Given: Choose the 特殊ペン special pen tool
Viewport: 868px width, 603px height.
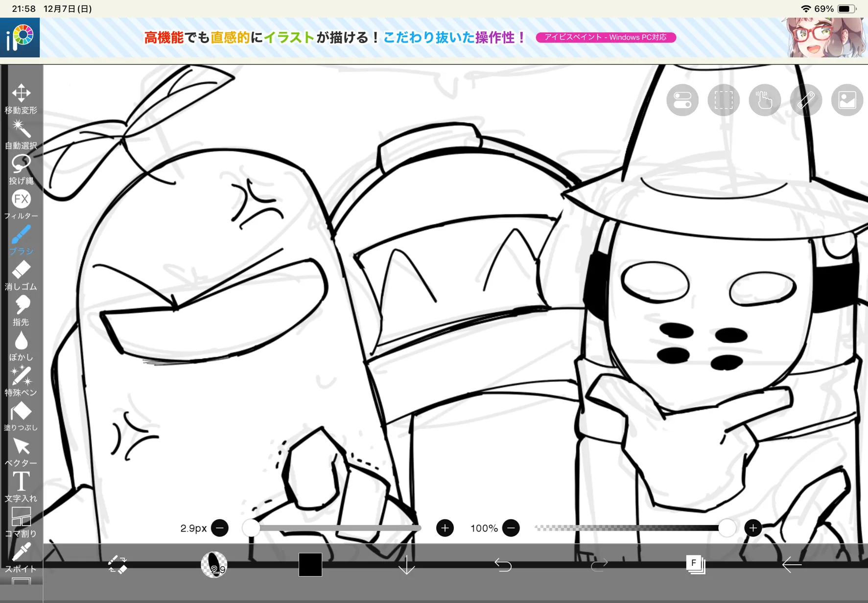Looking at the screenshot, I should [x=21, y=381].
